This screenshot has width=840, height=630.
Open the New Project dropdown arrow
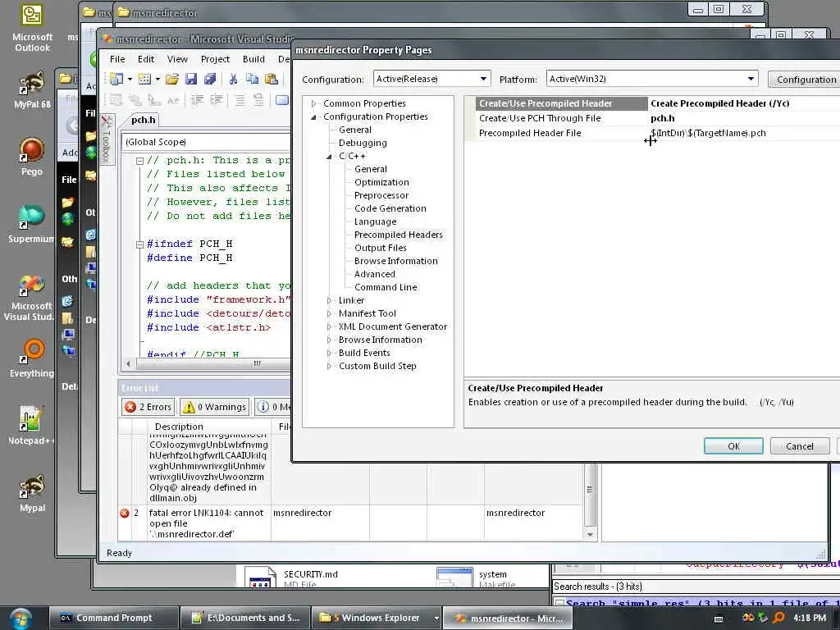pos(130,80)
